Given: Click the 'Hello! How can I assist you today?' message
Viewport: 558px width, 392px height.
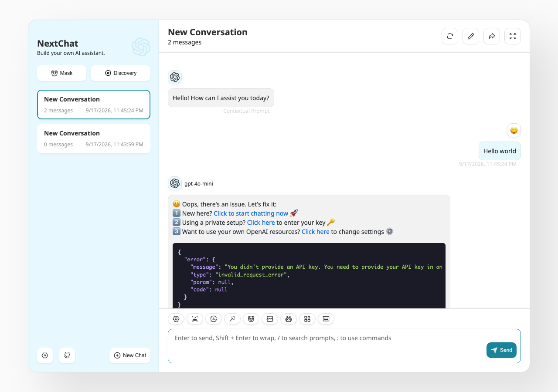Looking at the screenshot, I should pos(221,98).
